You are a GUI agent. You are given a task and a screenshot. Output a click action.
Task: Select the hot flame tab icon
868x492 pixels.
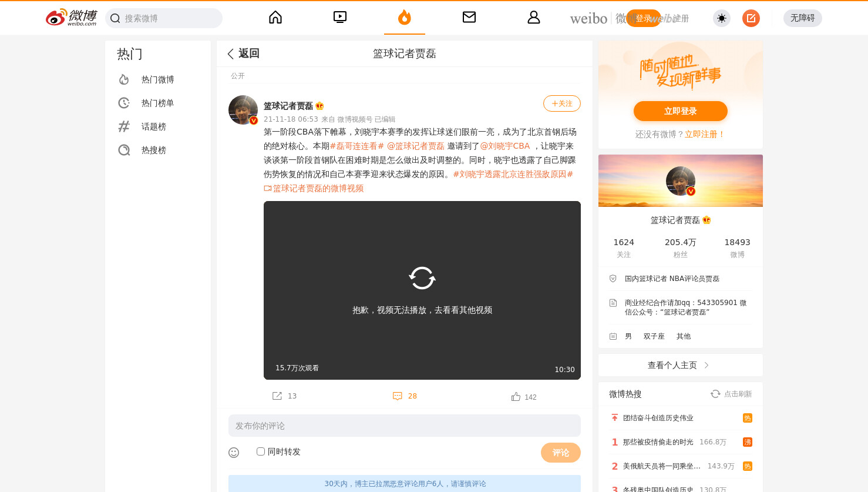(405, 17)
